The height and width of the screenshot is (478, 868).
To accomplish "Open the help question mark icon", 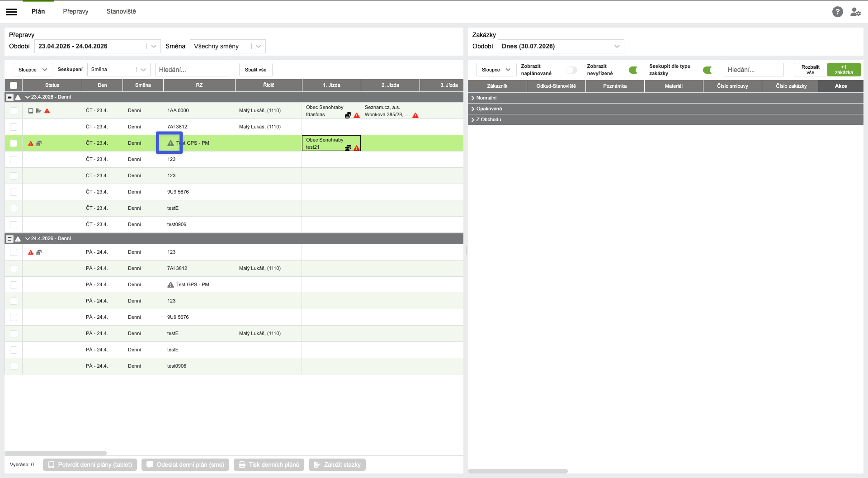I will coord(837,12).
